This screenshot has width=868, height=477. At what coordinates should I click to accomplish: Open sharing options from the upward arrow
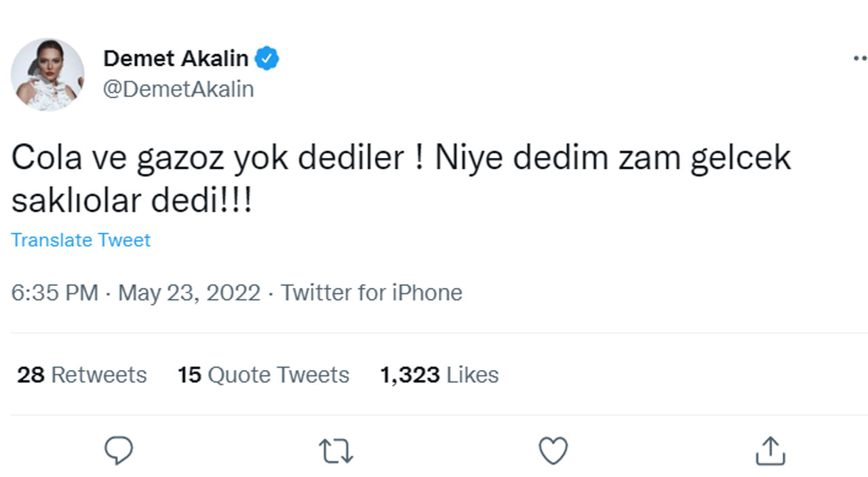coord(770,449)
